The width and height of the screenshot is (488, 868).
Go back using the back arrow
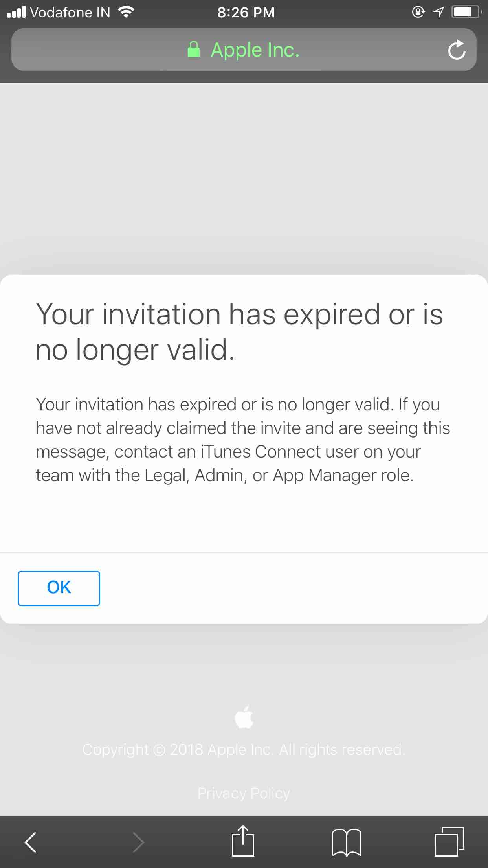tap(31, 842)
